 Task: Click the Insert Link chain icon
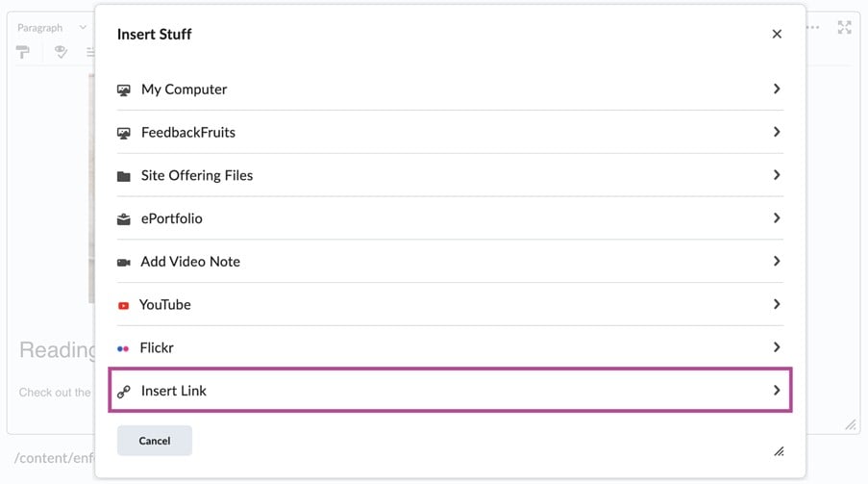point(123,392)
